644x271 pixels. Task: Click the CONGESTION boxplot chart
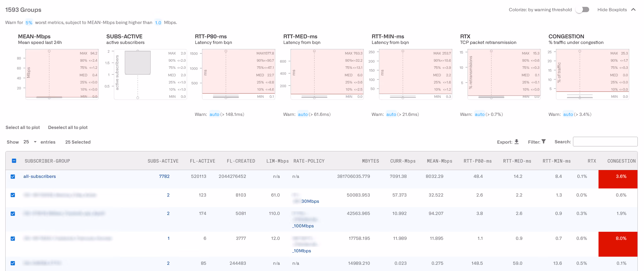coord(593,74)
